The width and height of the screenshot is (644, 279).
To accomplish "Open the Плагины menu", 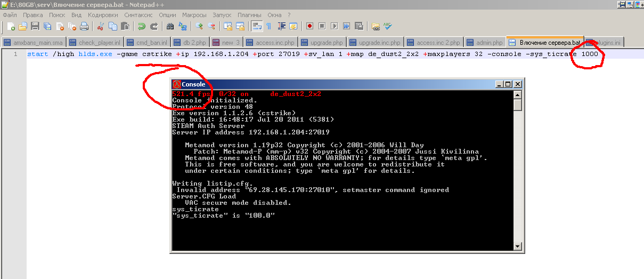I will [x=250, y=15].
